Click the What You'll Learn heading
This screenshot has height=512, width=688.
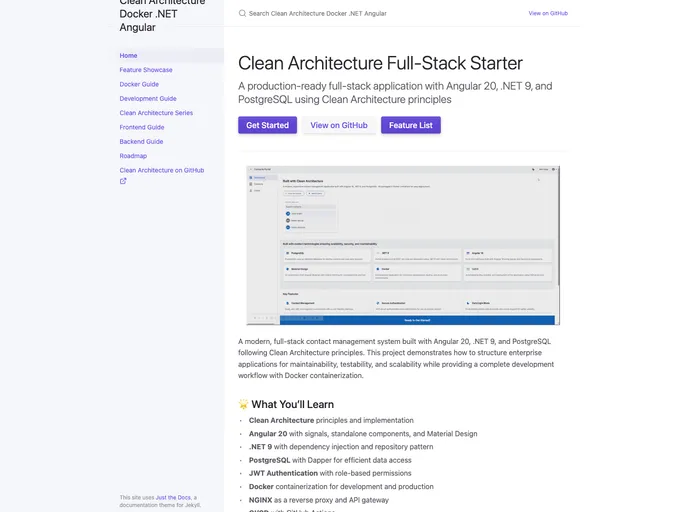[293, 404]
